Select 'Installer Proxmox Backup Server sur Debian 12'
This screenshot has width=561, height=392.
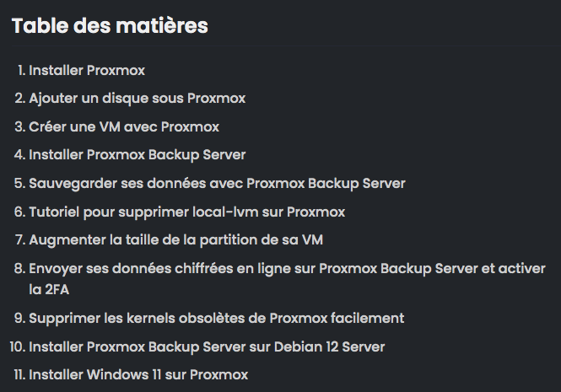pos(207,346)
